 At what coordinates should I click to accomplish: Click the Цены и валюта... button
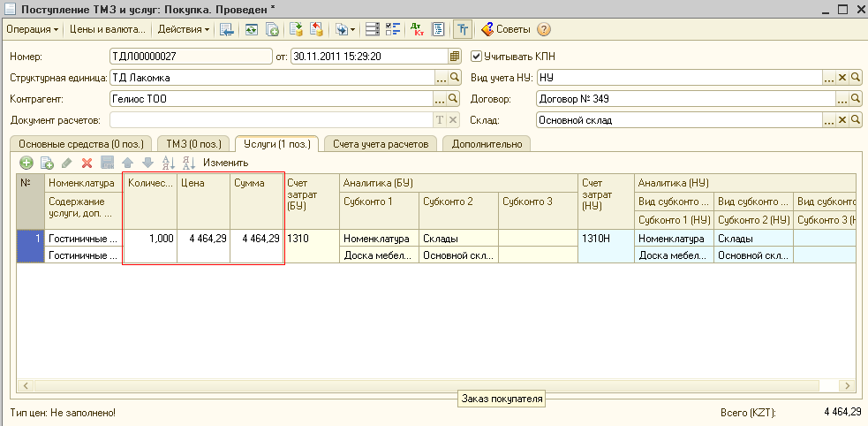tap(109, 29)
